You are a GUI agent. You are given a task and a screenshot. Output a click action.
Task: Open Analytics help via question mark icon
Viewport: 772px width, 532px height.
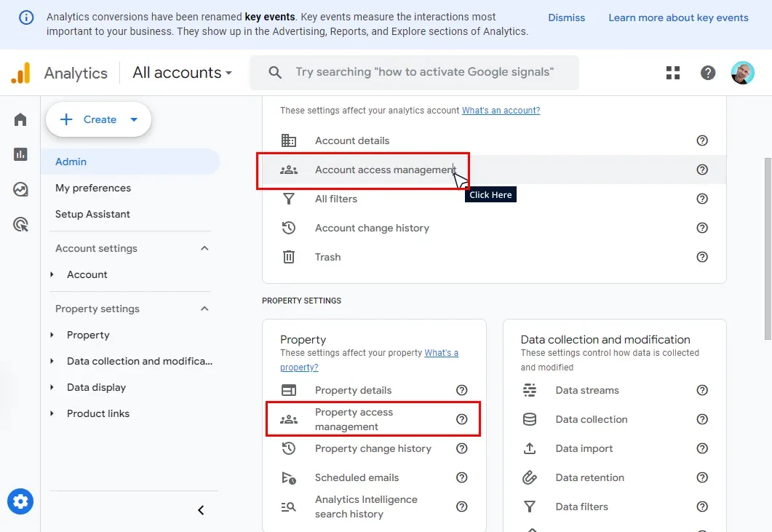point(708,72)
